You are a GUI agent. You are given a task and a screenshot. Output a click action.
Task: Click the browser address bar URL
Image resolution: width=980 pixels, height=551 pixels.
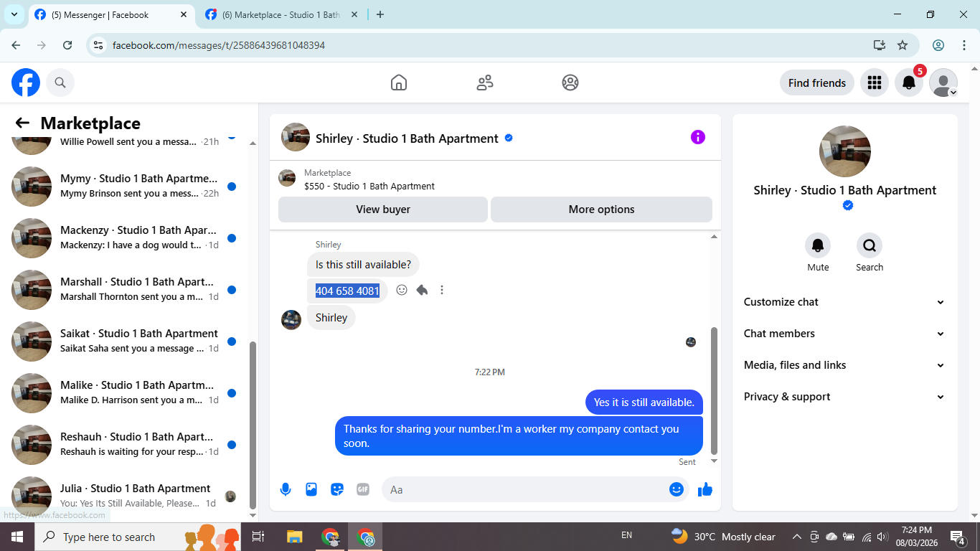[219, 45]
